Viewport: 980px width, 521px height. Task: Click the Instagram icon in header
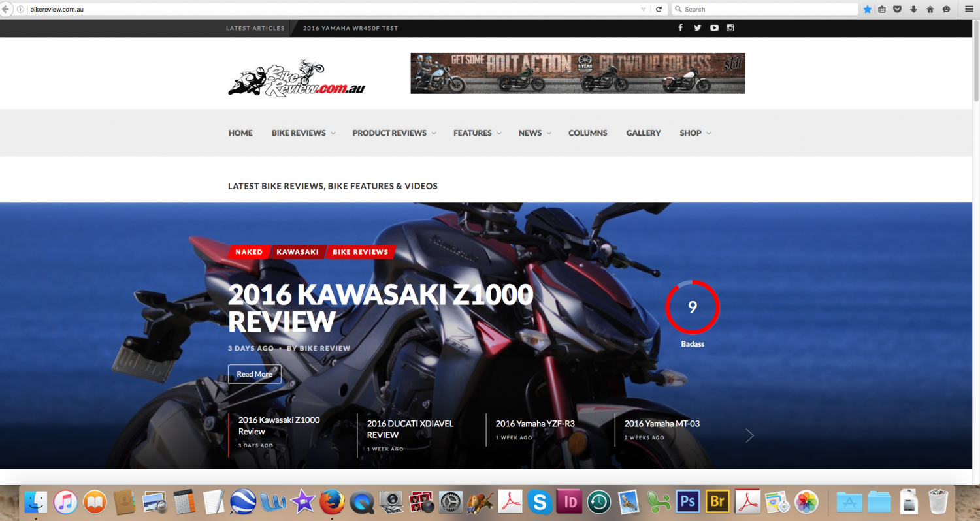click(x=730, y=28)
